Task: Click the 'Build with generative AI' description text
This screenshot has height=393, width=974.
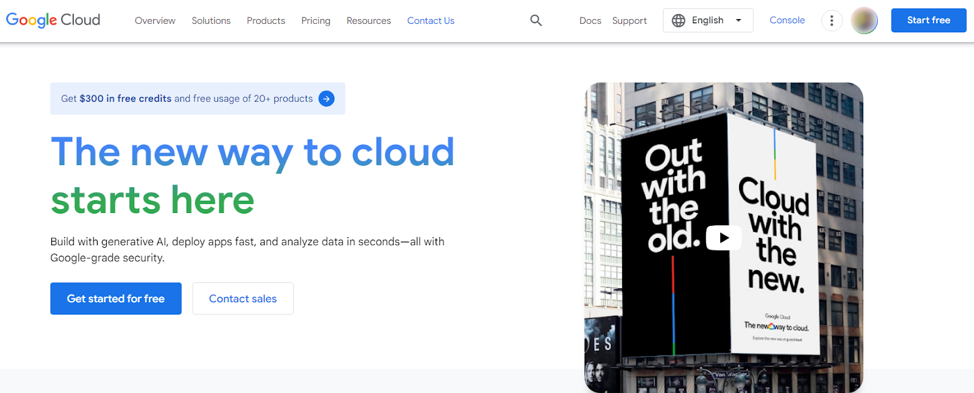Action: click(x=247, y=250)
